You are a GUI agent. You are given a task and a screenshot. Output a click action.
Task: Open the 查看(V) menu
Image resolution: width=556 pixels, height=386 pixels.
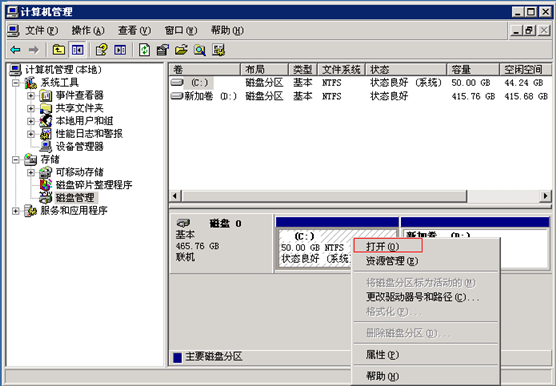coord(134,31)
